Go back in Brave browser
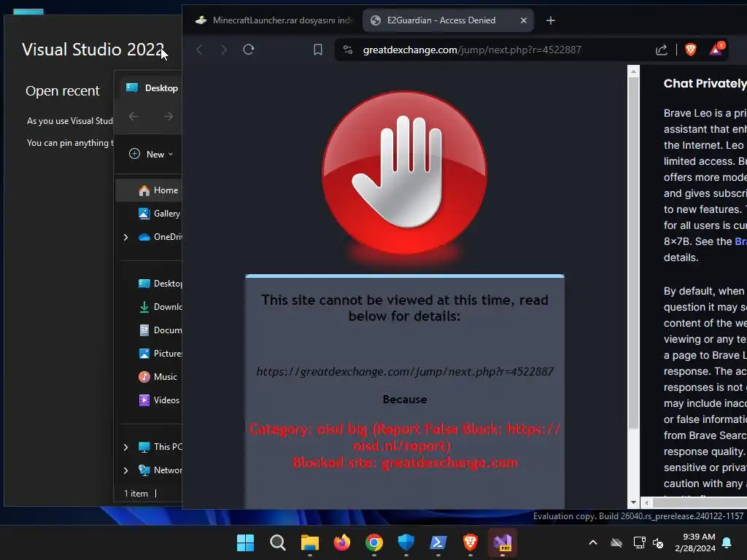The width and height of the screenshot is (747, 560). tap(200, 50)
